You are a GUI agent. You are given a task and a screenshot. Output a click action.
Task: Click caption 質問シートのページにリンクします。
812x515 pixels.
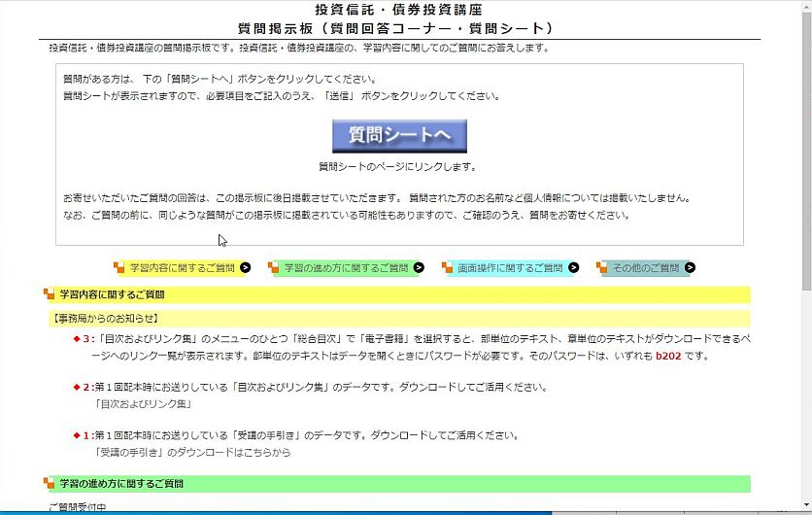point(397,167)
